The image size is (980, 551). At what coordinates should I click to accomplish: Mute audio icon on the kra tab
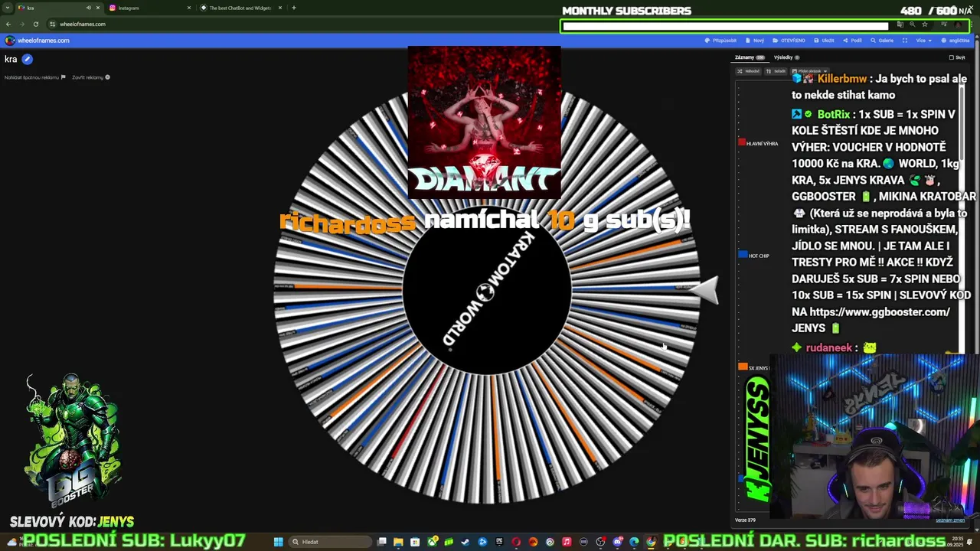coord(88,8)
